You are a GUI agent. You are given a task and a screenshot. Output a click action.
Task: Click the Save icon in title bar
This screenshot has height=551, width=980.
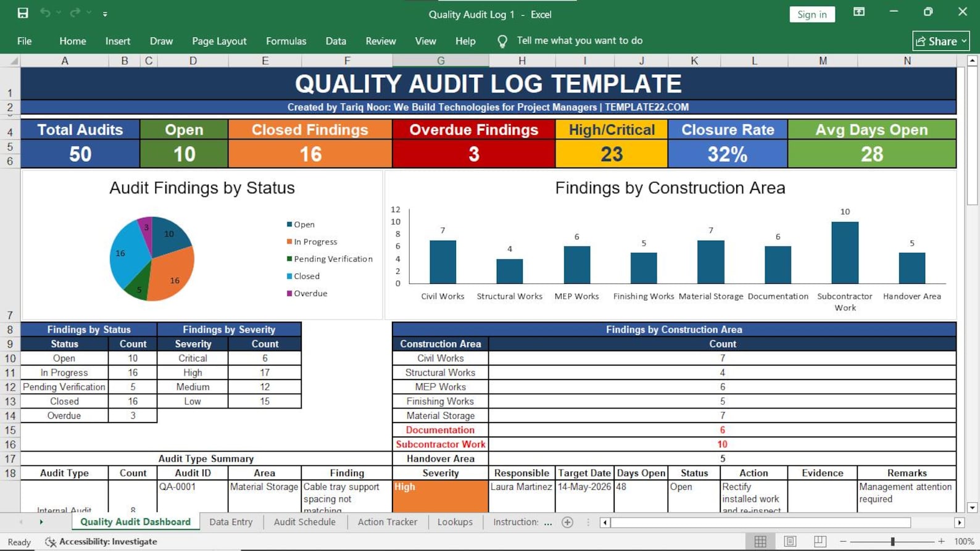pos(23,13)
